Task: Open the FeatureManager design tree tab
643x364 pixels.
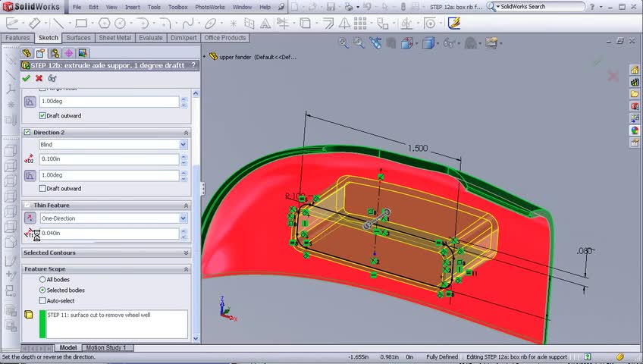Action: [27, 53]
